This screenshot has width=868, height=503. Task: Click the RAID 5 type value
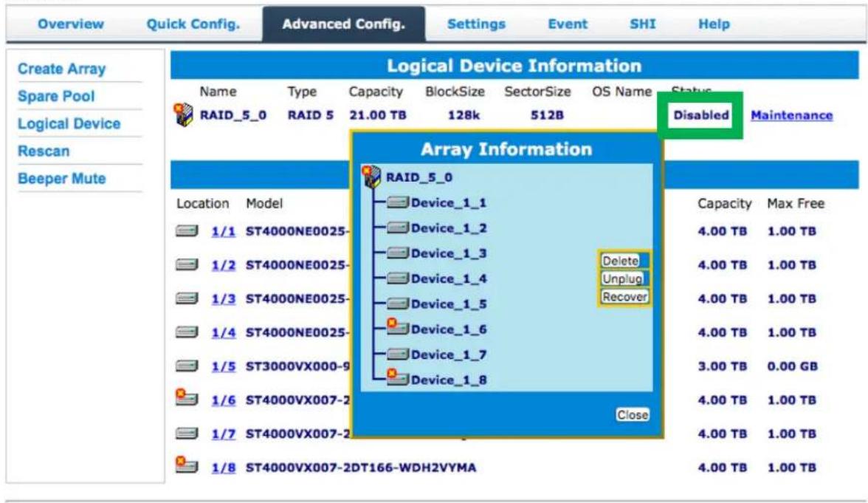tap(311, 115)
